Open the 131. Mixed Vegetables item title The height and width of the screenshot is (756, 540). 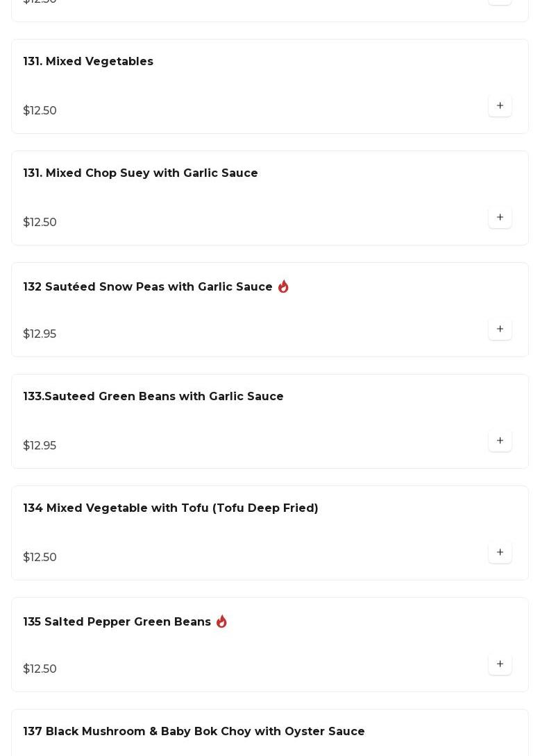(x=88, y=62)
